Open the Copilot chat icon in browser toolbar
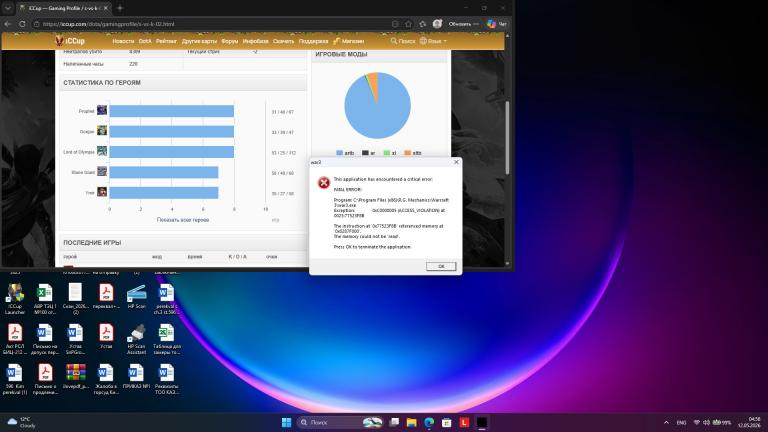 pyautogui.click(x=496, y=24)
